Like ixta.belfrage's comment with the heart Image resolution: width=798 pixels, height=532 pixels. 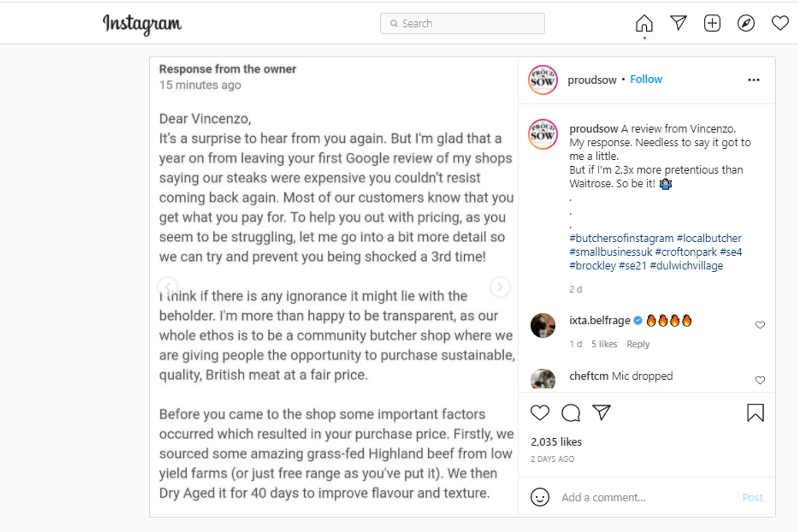tap(760, 325)
